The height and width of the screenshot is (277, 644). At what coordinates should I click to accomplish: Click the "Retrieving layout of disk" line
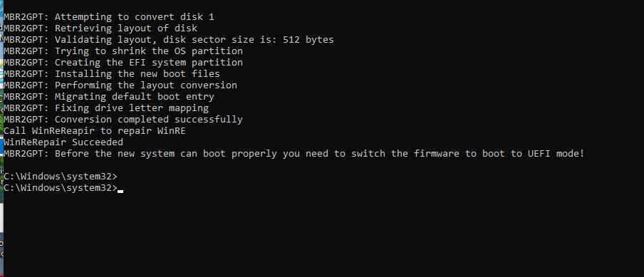(x=100, y=28)
